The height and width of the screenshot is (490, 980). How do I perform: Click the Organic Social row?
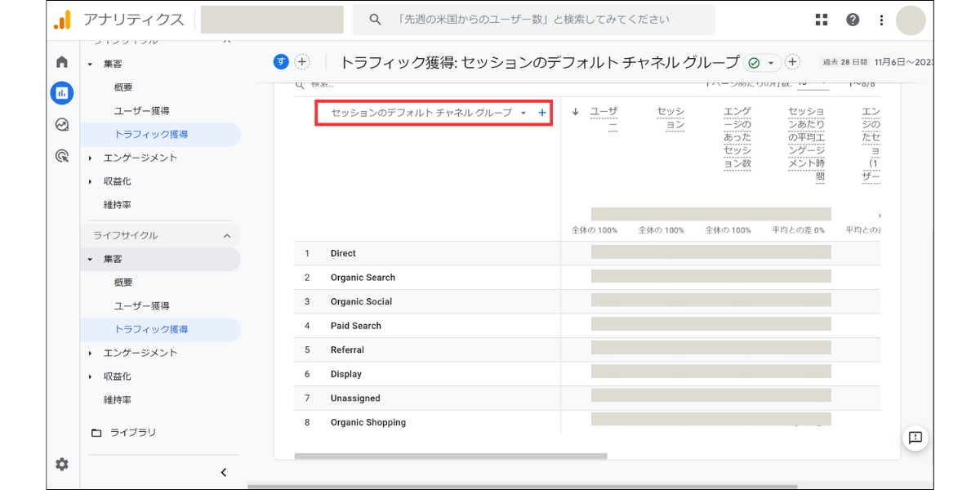point(587,301)
